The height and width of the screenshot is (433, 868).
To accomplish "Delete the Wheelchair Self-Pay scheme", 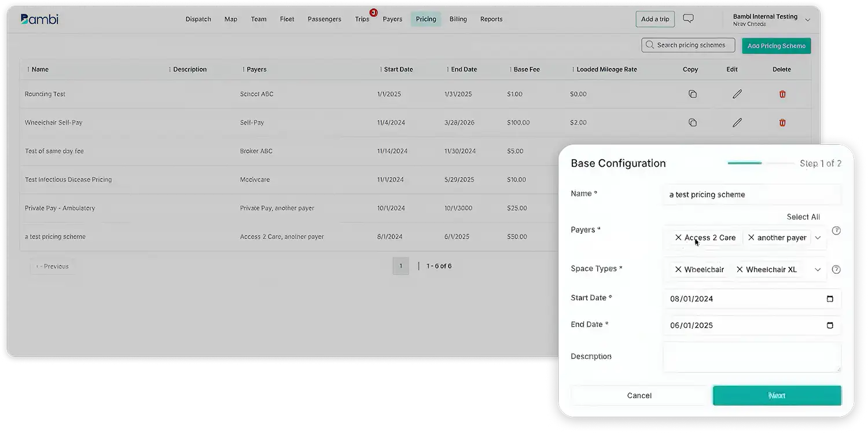I will pos(782,122).
